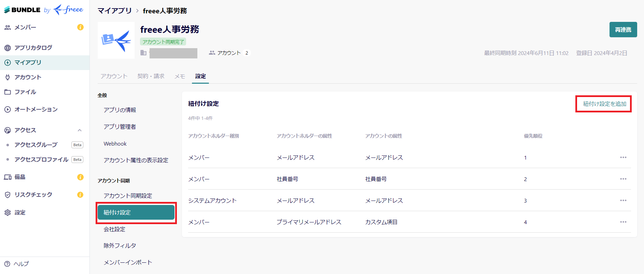
Task: Click カスタム項目 cell
Action: point(381,222)
